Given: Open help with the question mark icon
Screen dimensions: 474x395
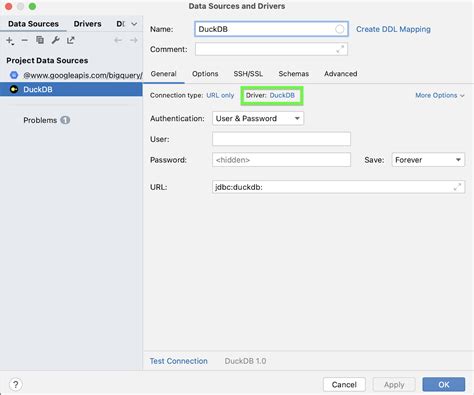Looking at the screenshot, I should (x=15, y=384).
